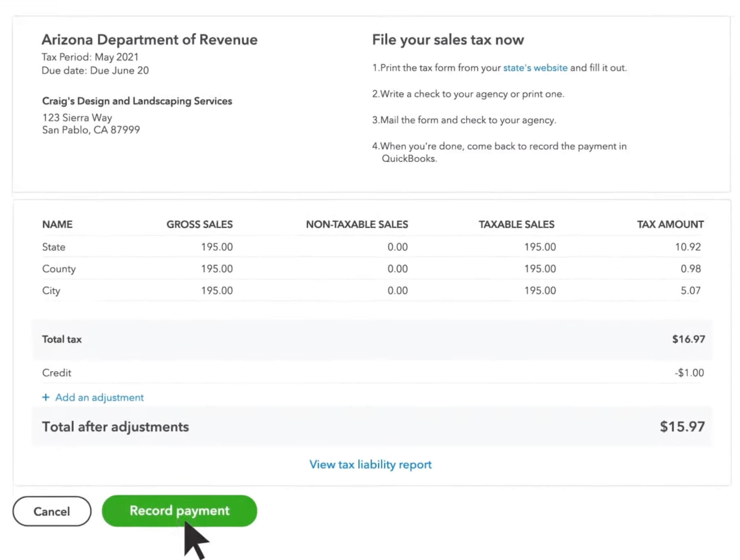Click the TAX AMOUNT column header
This screenshot has width=740, height=560.
point(670,224)
